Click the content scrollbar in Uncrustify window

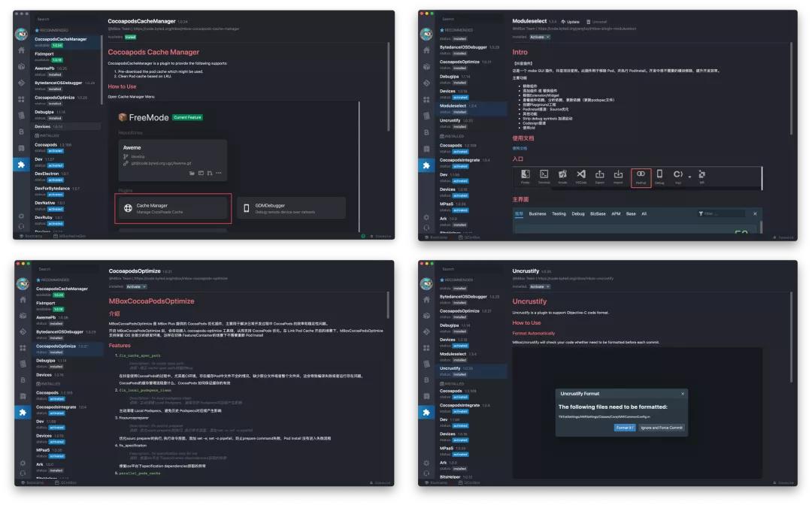791,337
